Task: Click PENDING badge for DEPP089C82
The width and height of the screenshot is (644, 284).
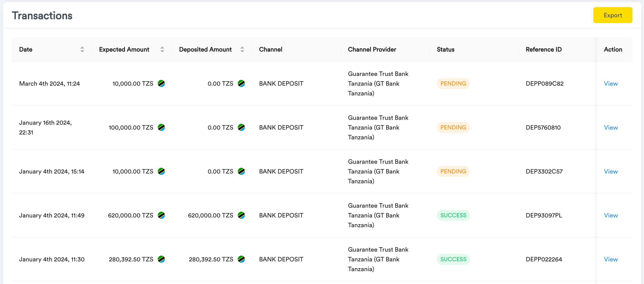Action: click(453, 84)
